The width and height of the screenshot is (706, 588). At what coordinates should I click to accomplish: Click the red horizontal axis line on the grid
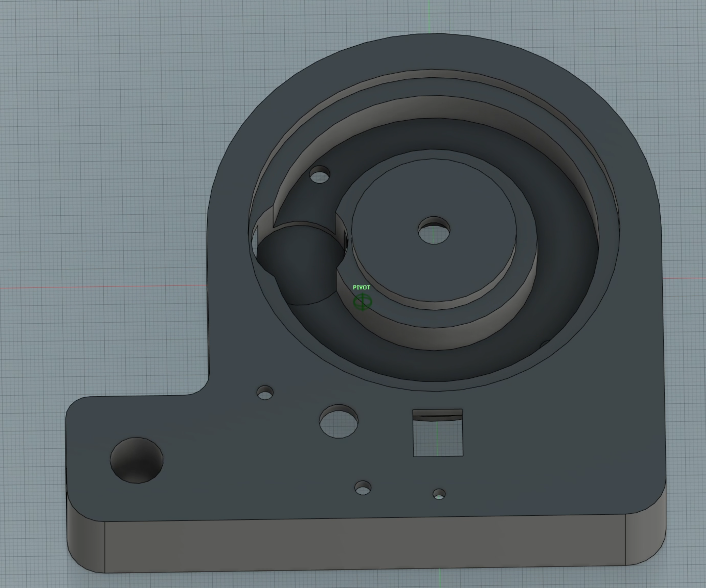point(102,287)
